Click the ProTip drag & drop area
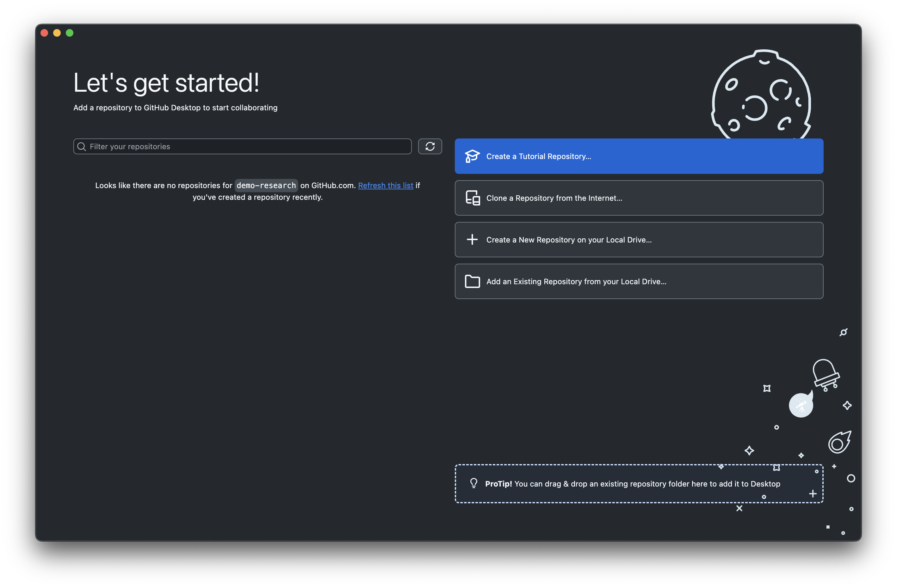 click(x=639, y=484)
